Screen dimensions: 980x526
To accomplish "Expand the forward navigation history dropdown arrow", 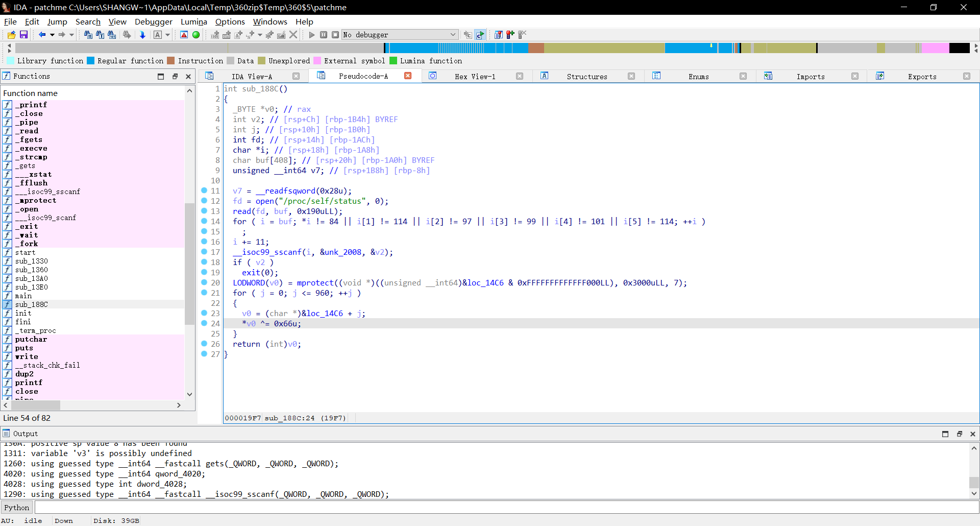I will pos(71,35).
